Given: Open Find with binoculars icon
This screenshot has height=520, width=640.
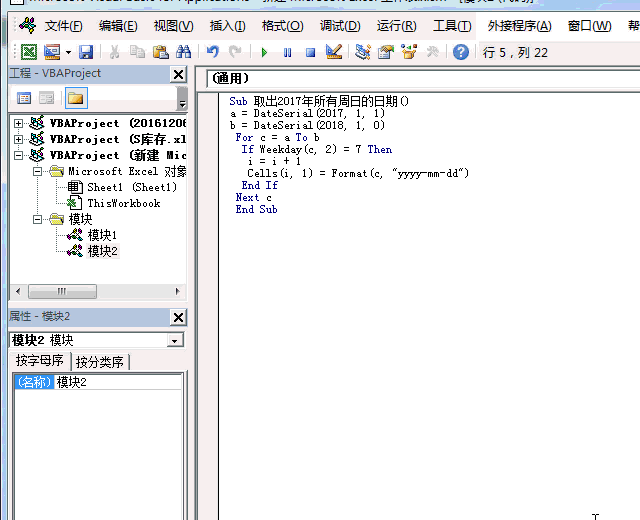Looking at the screenshot, I should [183, 52].
